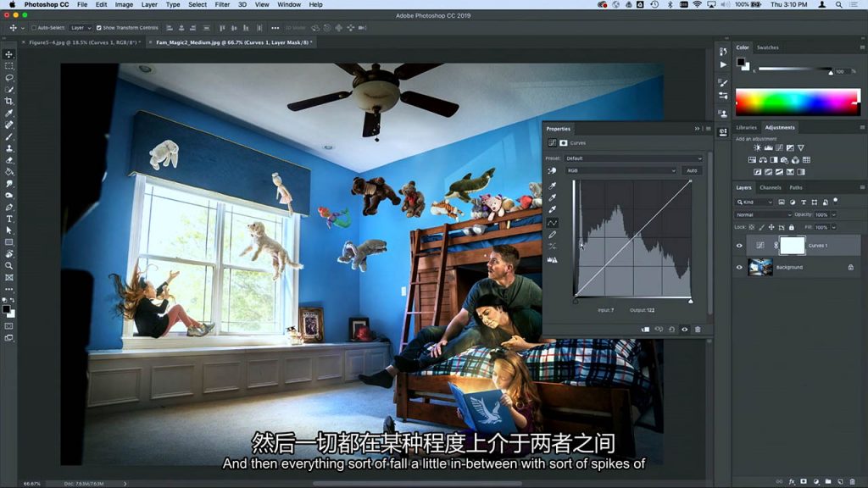Switch to the Channels tab
This screenshot has height=488, width=868.
(x=770, y=187)
